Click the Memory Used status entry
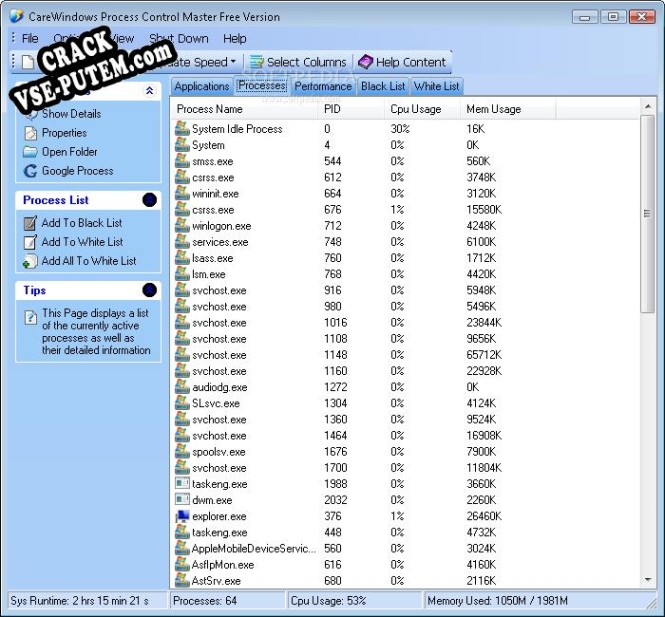Image resolution: width=665 pixels, height=617 pixels. click(x=534, y=600)
